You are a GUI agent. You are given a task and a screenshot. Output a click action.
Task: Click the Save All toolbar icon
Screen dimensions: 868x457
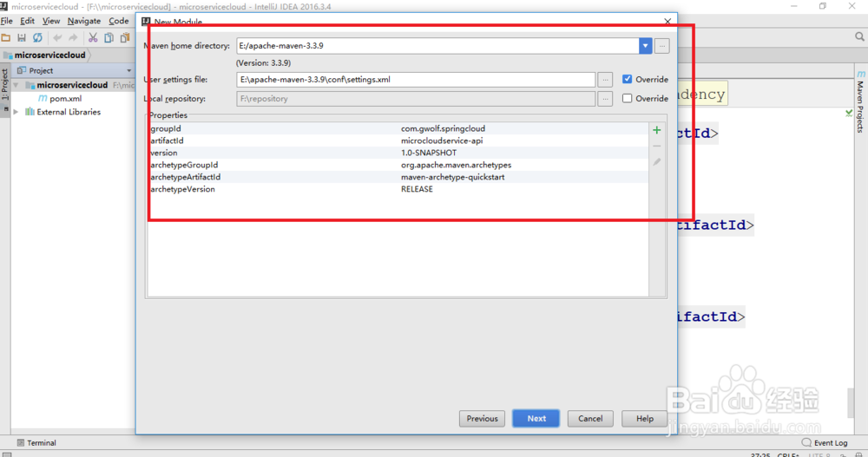(22, 37)
